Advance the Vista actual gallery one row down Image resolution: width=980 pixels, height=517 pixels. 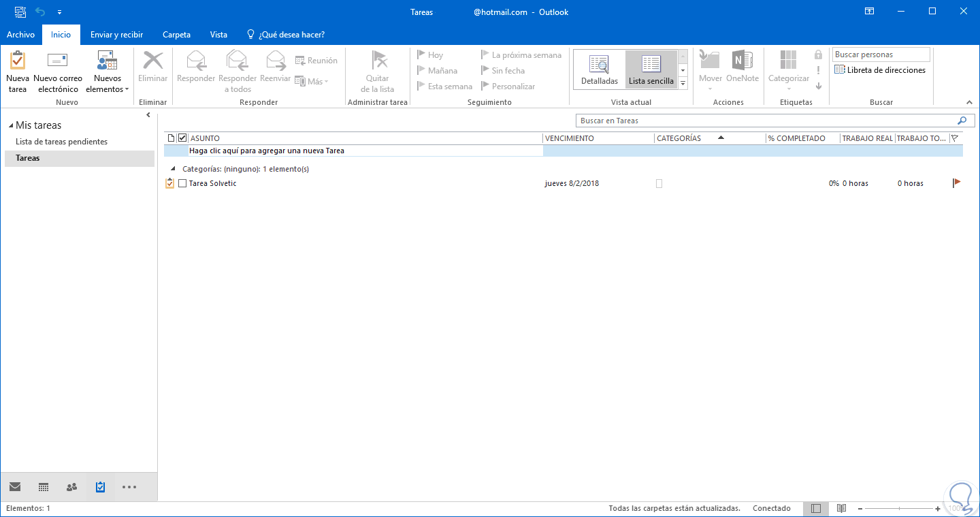[683, 70]
